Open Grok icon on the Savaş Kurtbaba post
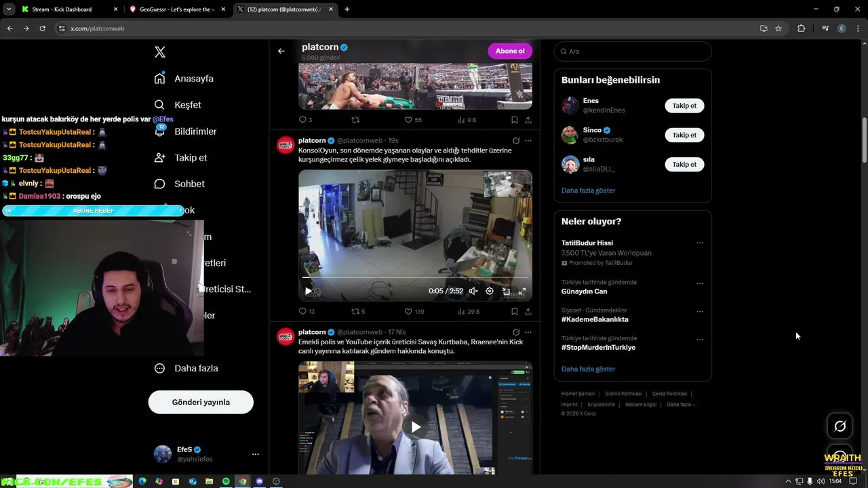The height and width of the screenshot is (488, 868). coord(516,333)
